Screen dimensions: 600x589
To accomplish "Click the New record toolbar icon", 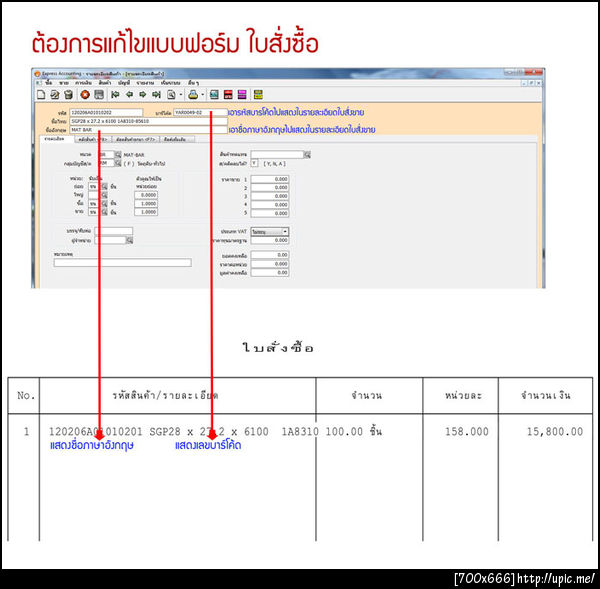I will [x=41, y=95].
